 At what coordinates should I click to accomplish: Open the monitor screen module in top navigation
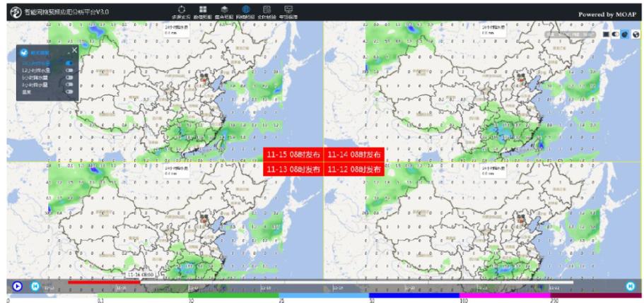pos(288,12)
